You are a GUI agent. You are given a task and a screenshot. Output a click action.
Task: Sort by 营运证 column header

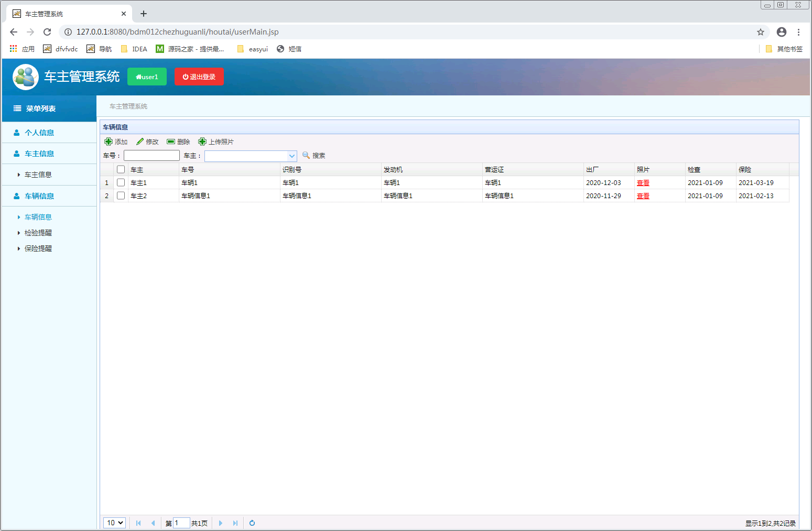tap(533, 169)
